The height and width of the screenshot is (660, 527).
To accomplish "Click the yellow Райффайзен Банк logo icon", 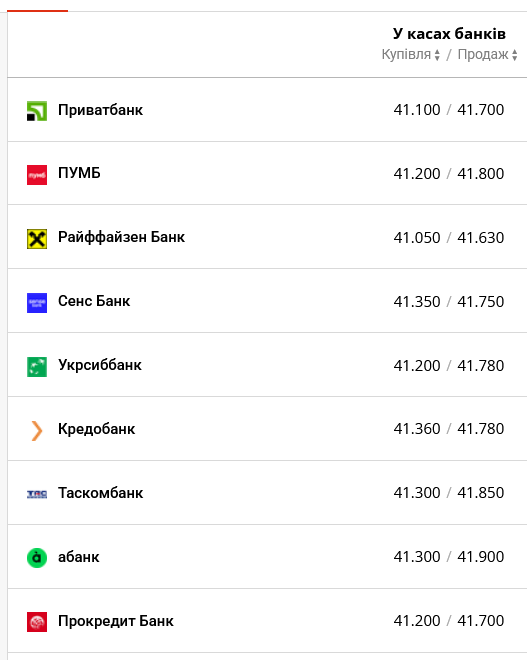I will [x=37, y=239].
